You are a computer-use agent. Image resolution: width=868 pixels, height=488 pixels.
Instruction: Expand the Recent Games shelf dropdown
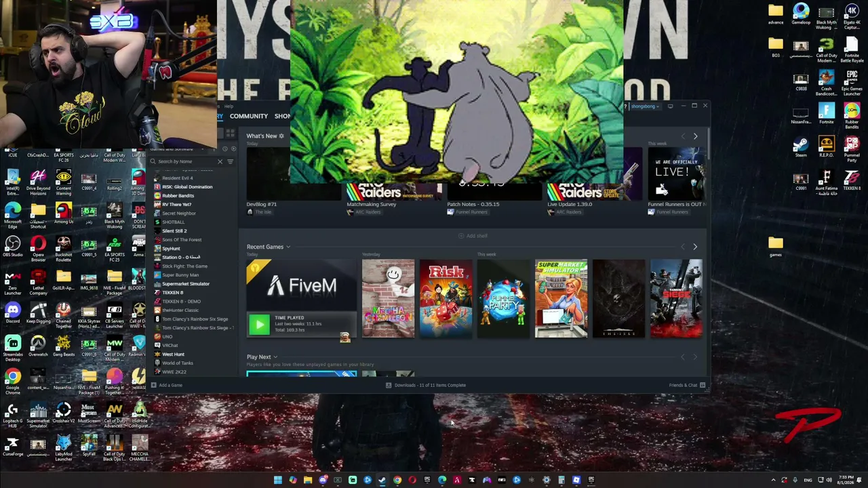[x=288, y=247]
